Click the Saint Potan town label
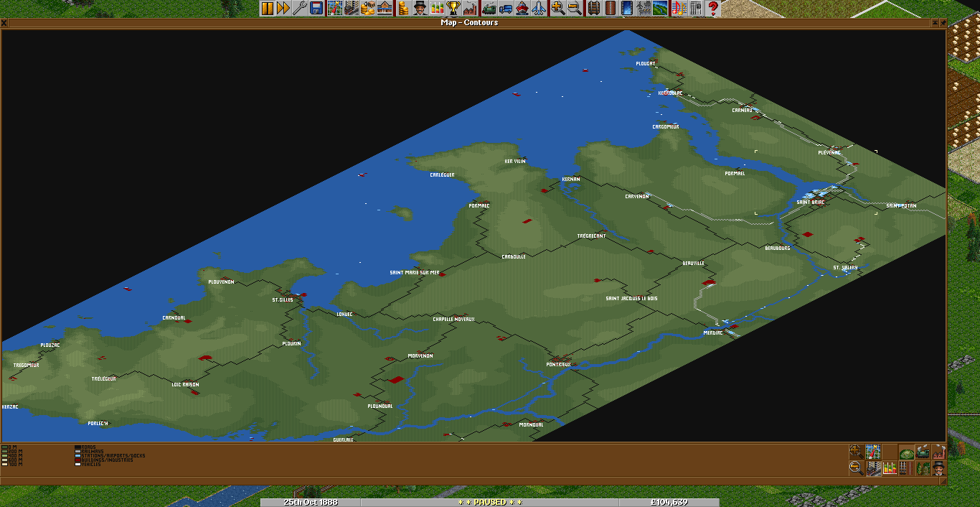This screenshot has height=507, width=980. (x=901, y=206)
